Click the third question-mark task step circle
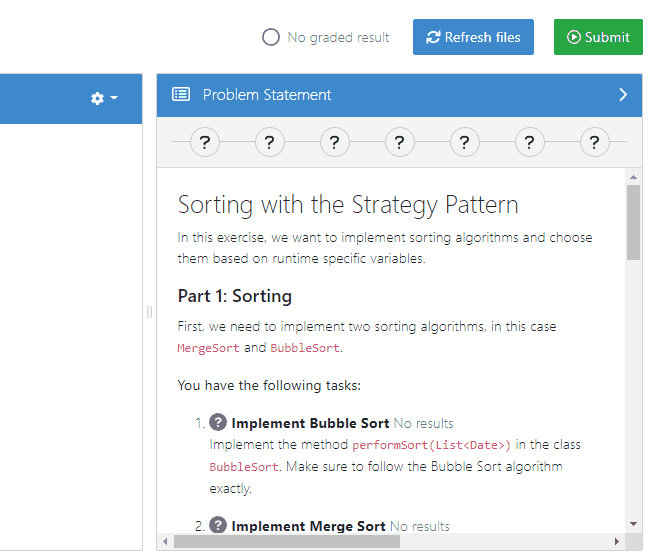Screen dimensions: 653x559 [334, 143]
